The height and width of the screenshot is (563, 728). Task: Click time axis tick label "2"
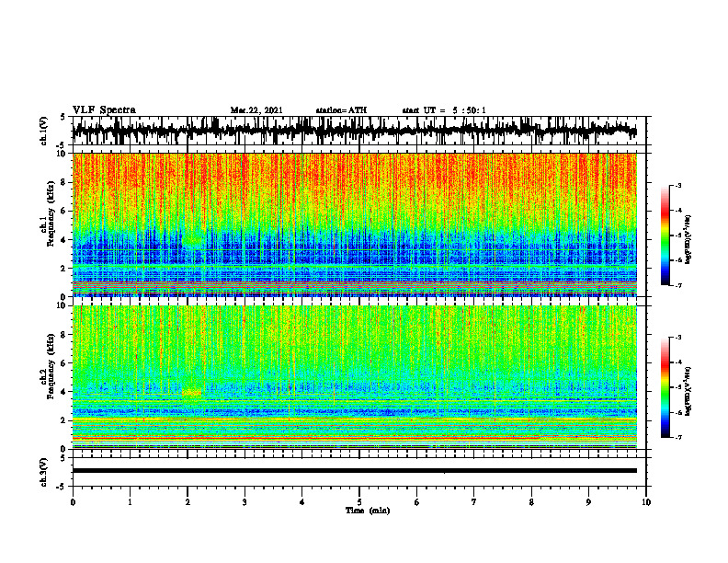[188, 502]
